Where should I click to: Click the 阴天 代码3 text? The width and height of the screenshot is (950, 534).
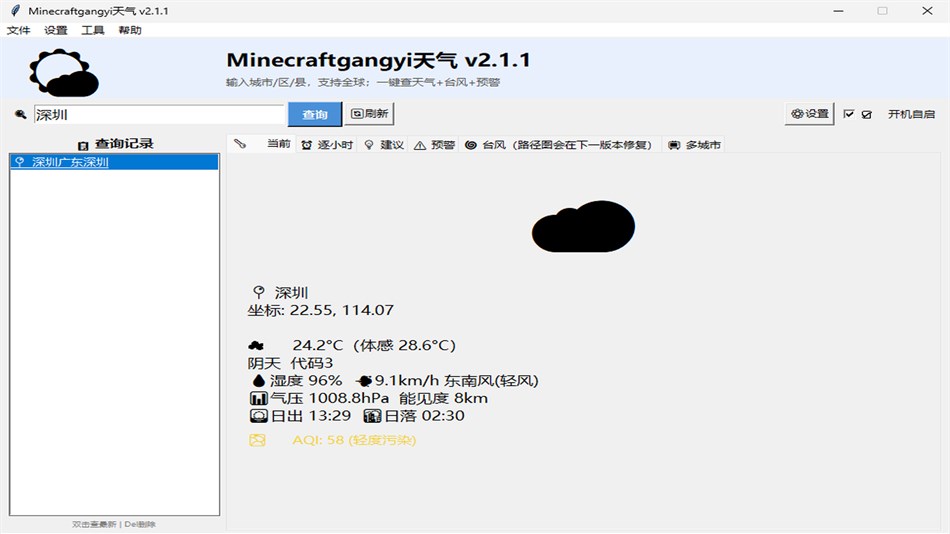[290, 363]
